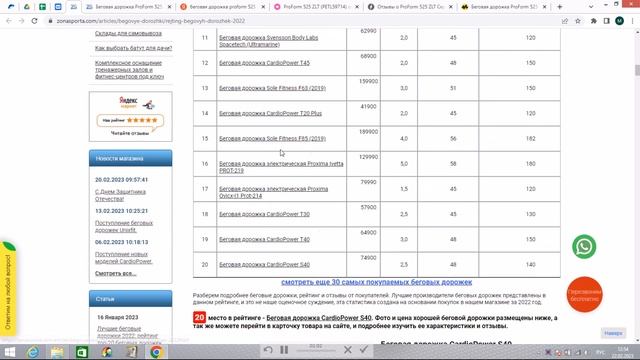Open Excel from the taskbar
640x360 pixels.
coord(82,351)
